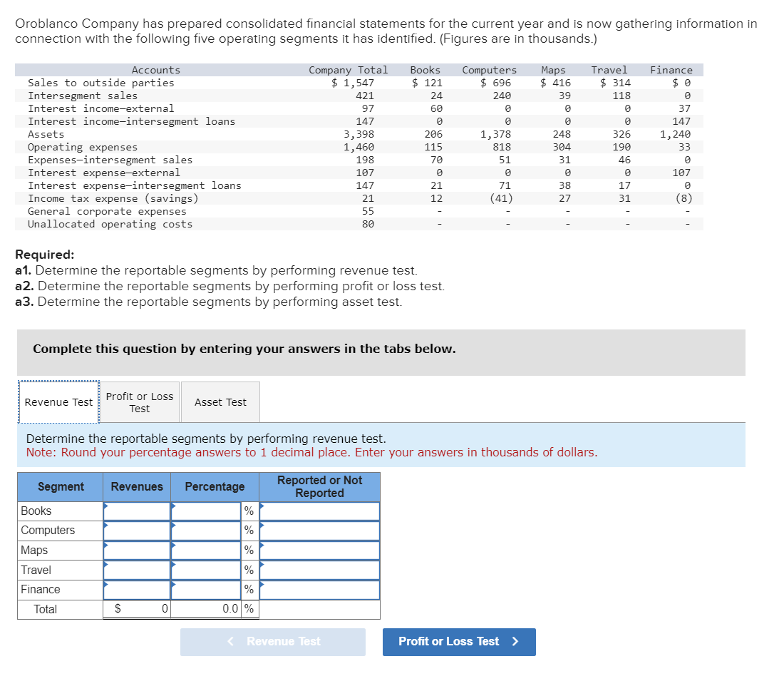The width and height of the screenshot is (784, 696).
Task: Switch to the Profit or Loss Test tab
Action: (x=139, y=401)
